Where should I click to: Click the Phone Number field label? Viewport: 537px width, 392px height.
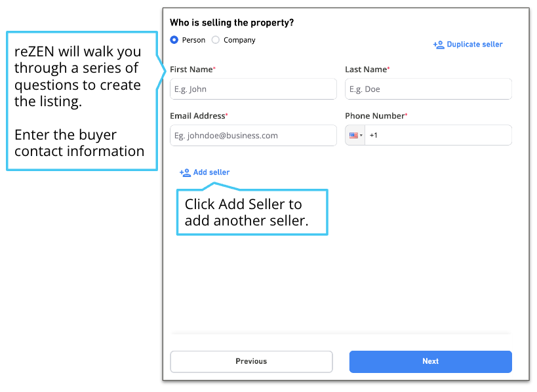click(x=376, y=116)
